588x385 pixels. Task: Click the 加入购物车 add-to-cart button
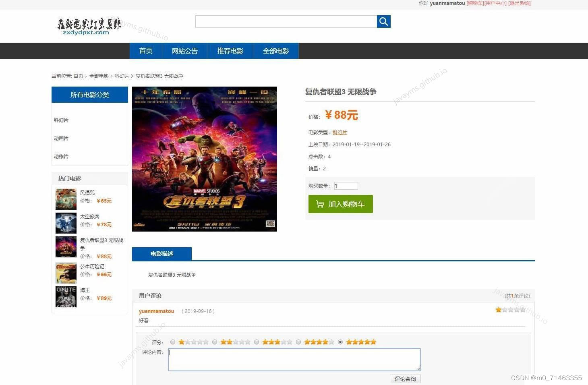tap(341, 204)
